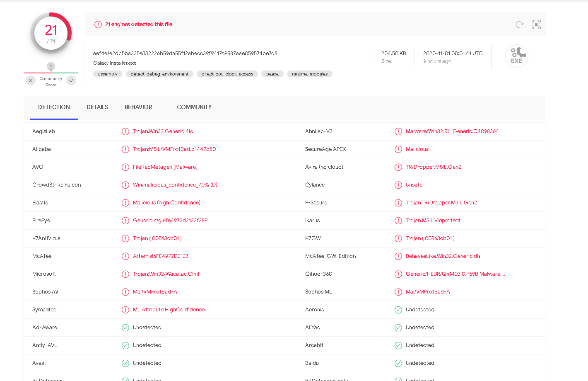Click the community score question mark icon
Viewport: 588px width, 381px height.
tap(51, 67)
